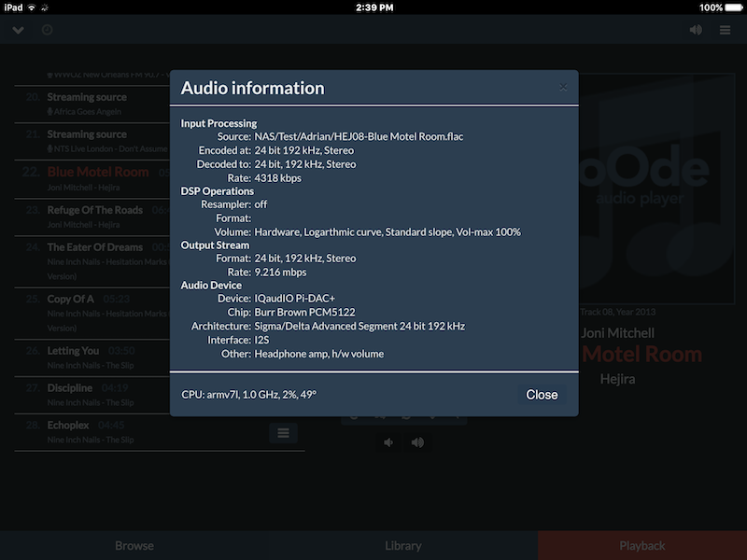Screen dimensions: 747x560
Task: Tap the speaker volume icon in the top bar
Action: (x=696, y=30)
